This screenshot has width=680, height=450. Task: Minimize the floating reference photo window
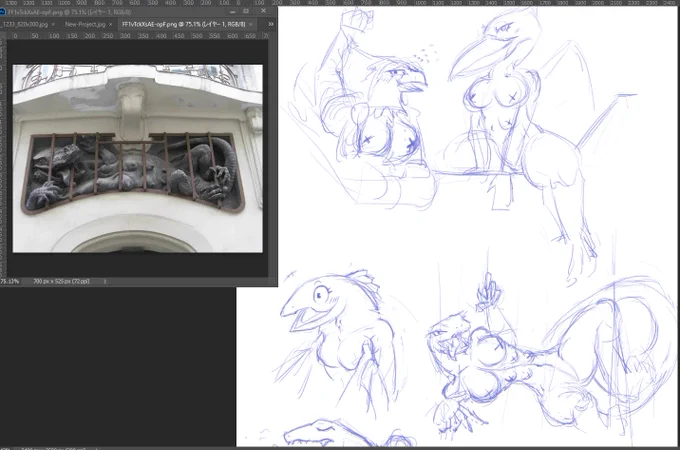[232, 12]
